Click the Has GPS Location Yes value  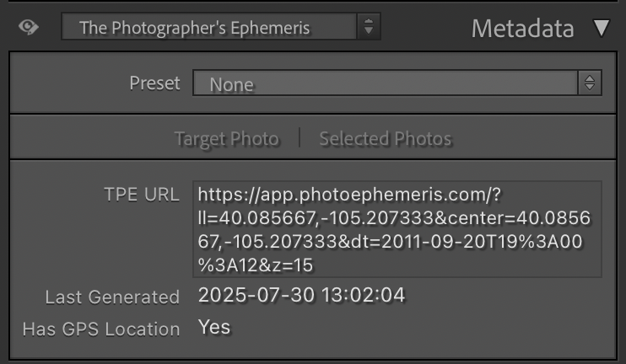214,327
